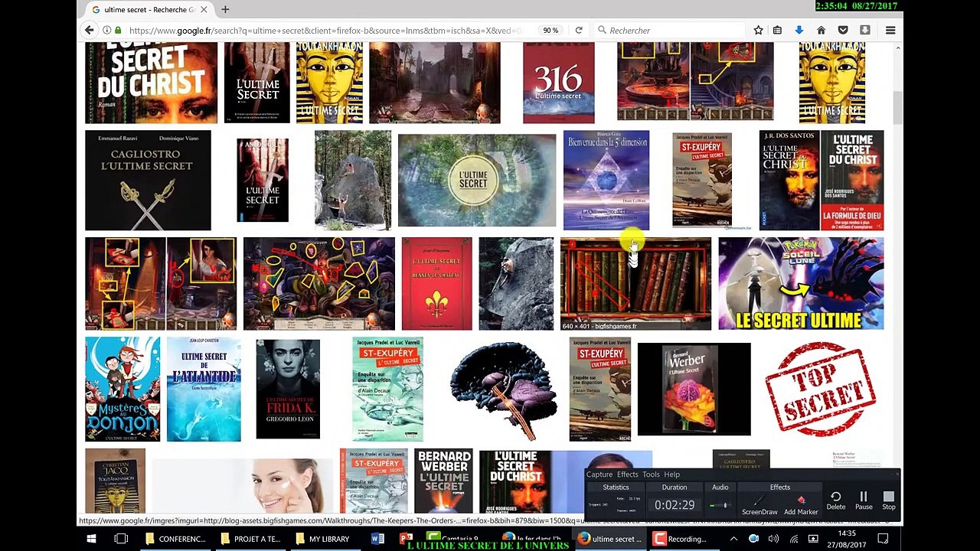This screenshot has height=551, width=980.
Task: Open the Windows Start menu
Action: [x=91, y=539]
